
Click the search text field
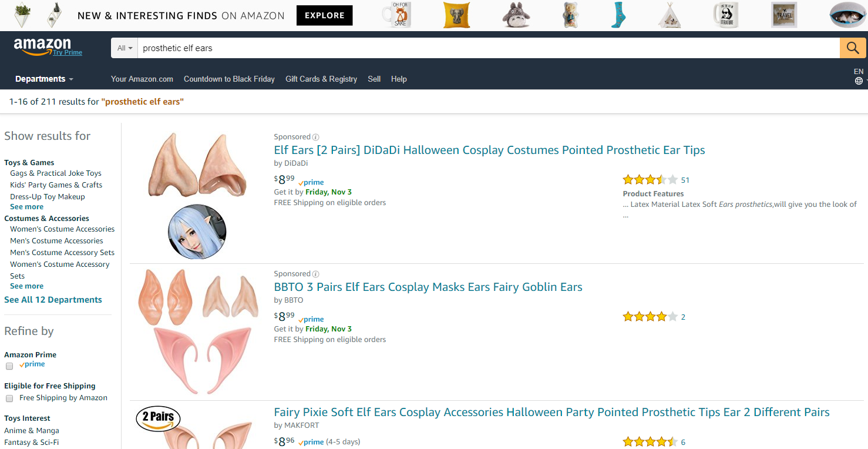487,48
